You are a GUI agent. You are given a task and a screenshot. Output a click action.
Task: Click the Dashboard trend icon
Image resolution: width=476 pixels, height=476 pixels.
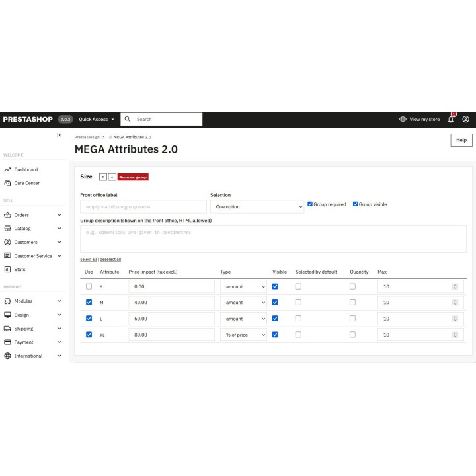coord(7,169)
